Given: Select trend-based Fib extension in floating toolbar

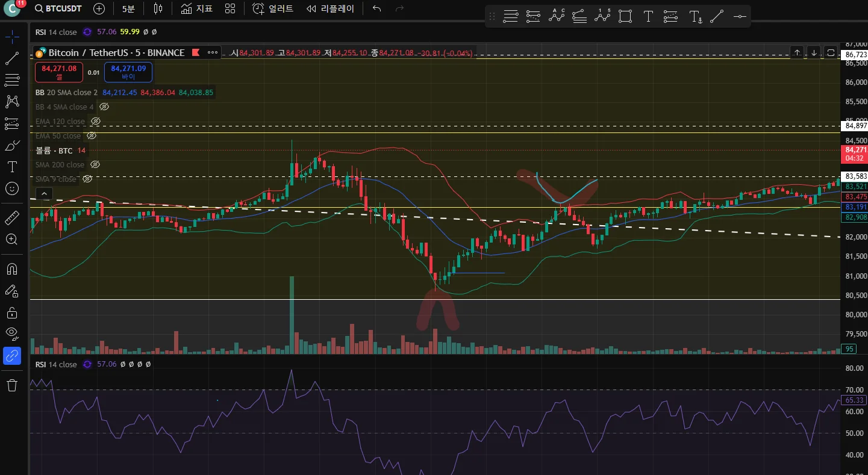Looking at the screenshot, I should [579, 17].
